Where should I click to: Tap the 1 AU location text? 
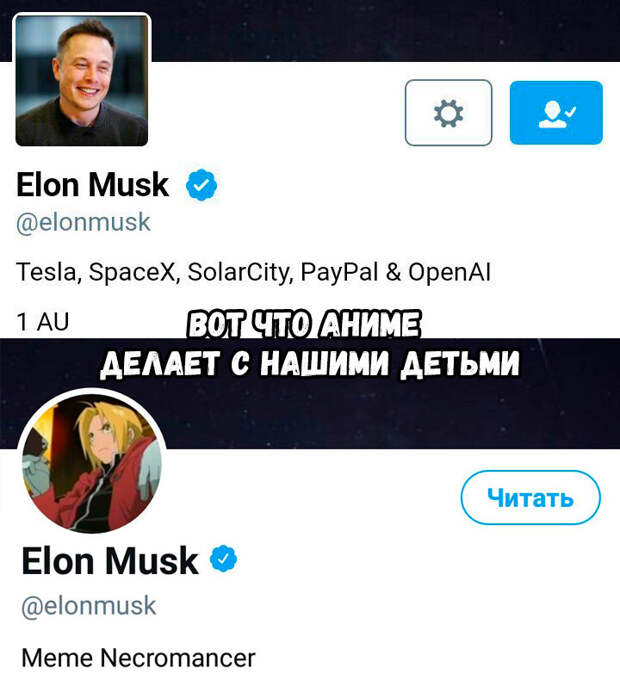[x=43, y=322]
